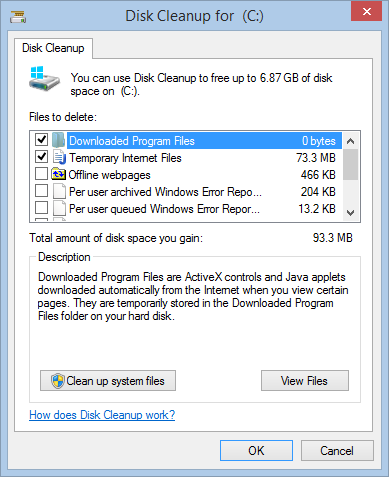Image resolution: width=389 pixels, height=477 pixels.
Task: Click the file list scroll down arrow
Action: pos(350,212)
